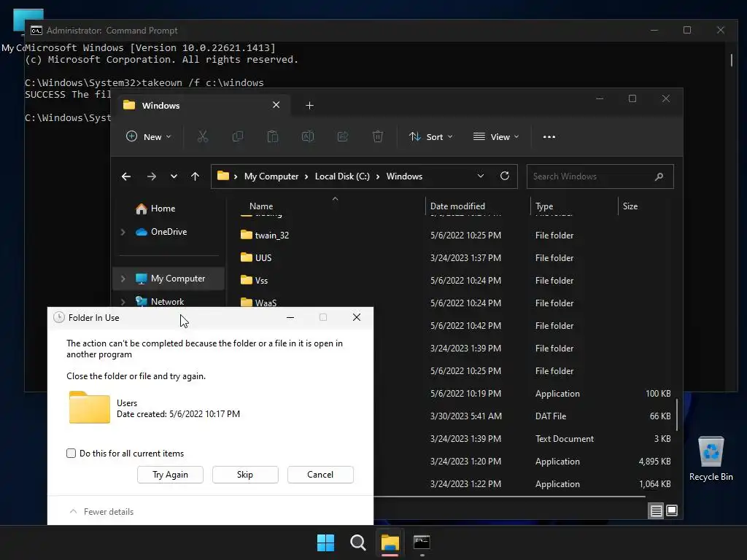Select the WaaS folder row
Screen dimensions: 747x560
point(455,303)
